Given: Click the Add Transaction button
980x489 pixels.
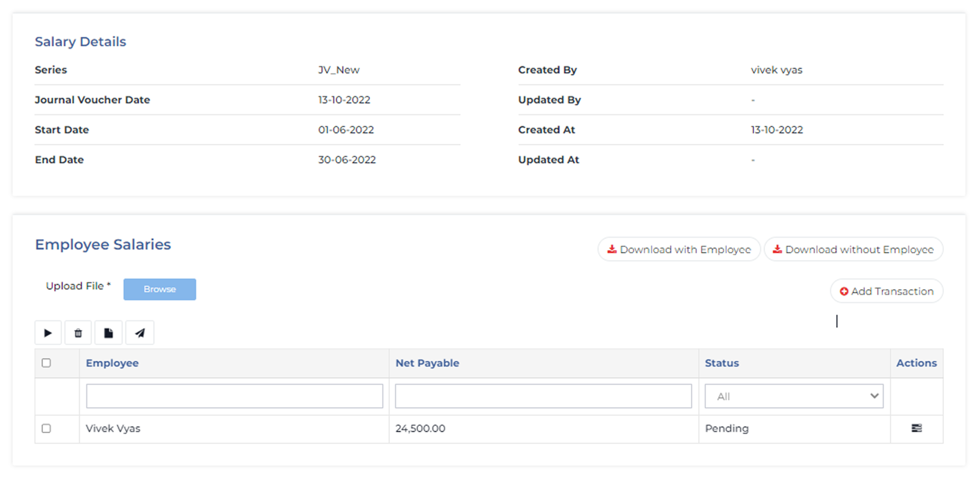Looking at the screenshot, I should 892,292.
